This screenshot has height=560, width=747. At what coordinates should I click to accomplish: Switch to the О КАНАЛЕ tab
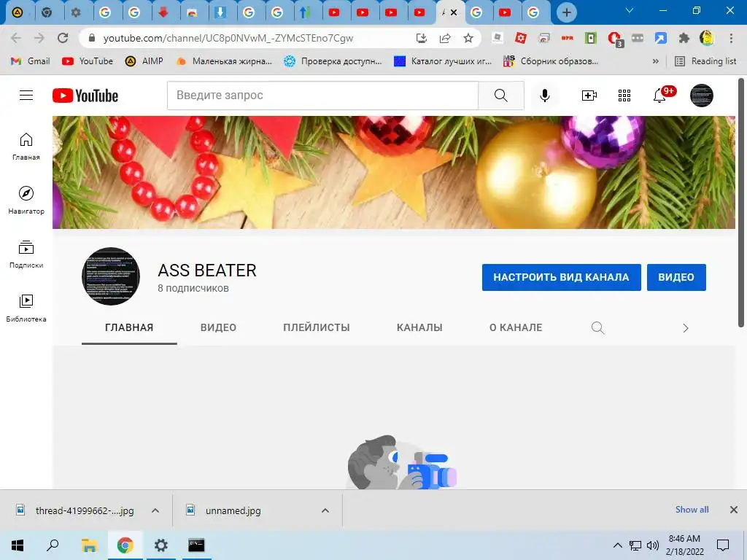516,327
